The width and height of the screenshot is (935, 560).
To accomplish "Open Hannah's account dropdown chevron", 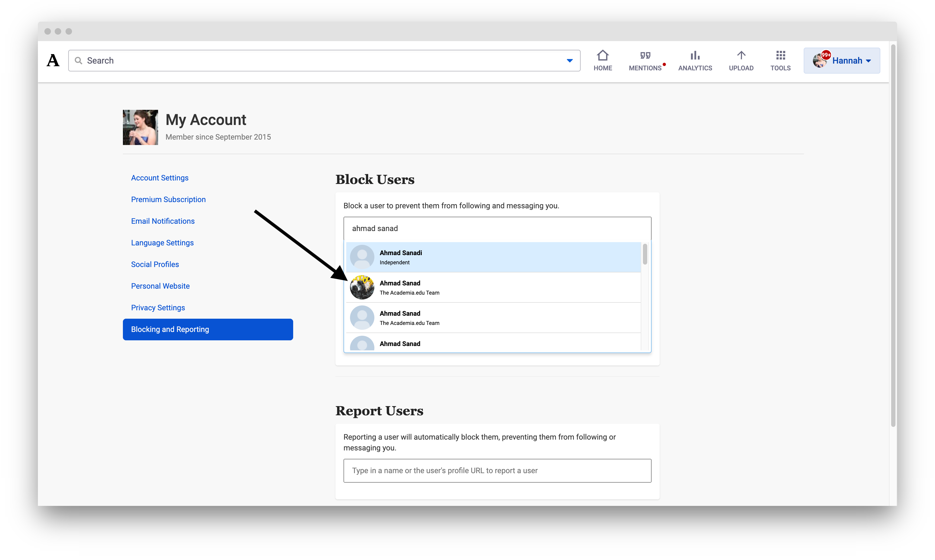I will click(869, 60).
